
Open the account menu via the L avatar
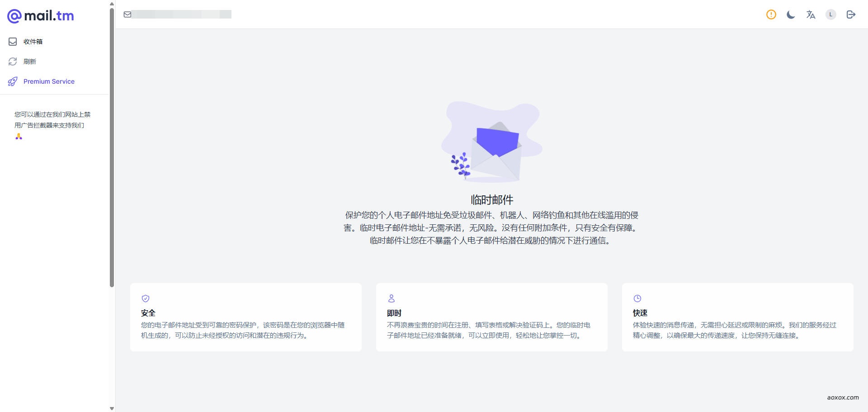[x=830, y=14]
